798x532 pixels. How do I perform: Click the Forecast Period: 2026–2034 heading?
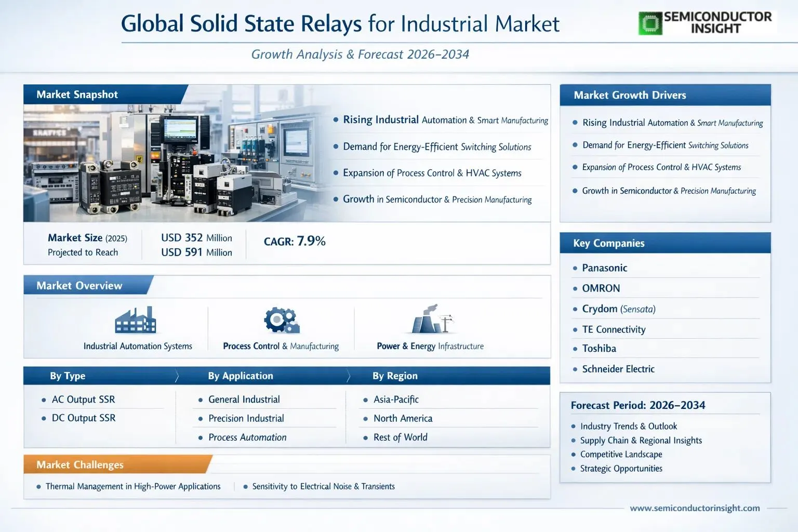(638, 405)
